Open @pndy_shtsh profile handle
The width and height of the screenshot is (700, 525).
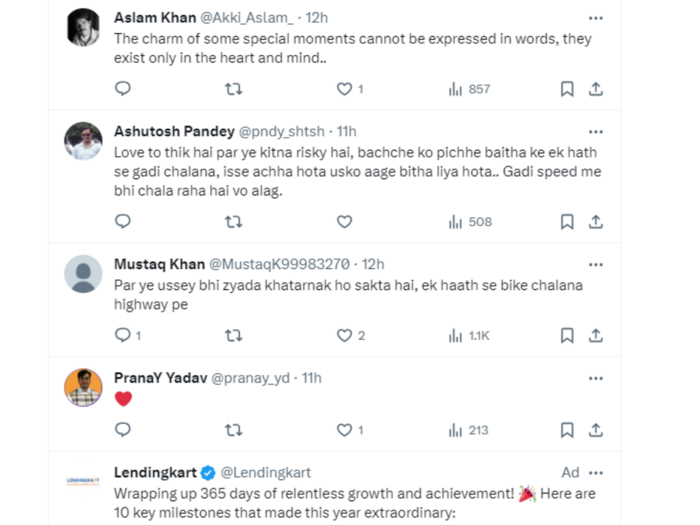282,131
